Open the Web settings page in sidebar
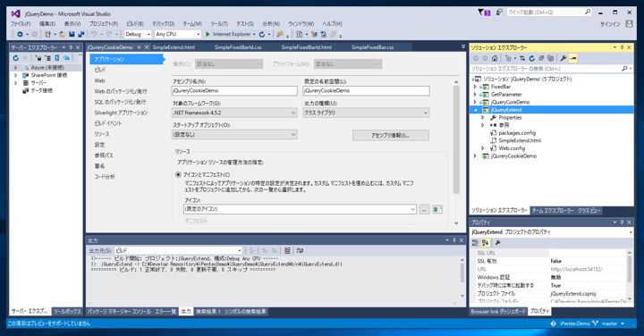The height and width of the screenshot is (336, 644). coord(99,80)
